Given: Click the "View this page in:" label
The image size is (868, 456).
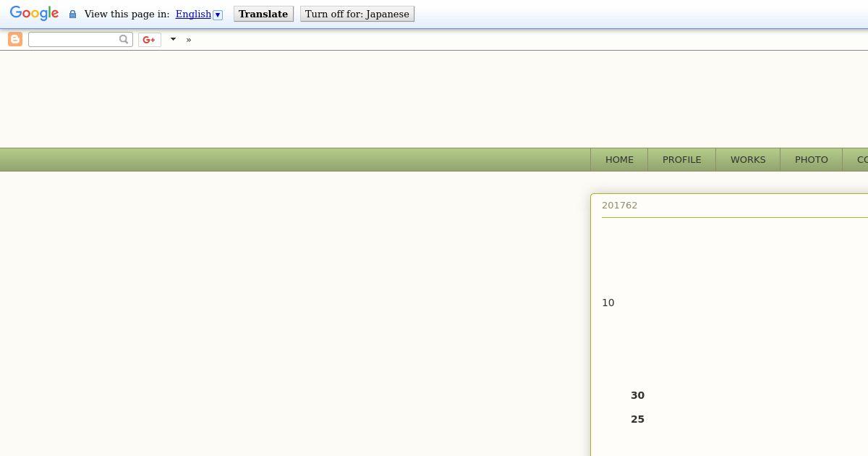Looking at the screenshot, I should [x=127, y=14].
